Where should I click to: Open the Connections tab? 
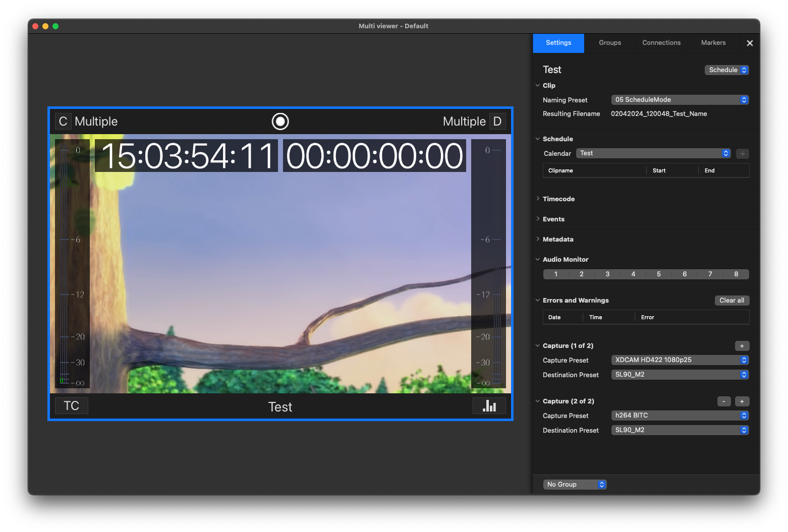pos(661,43)
